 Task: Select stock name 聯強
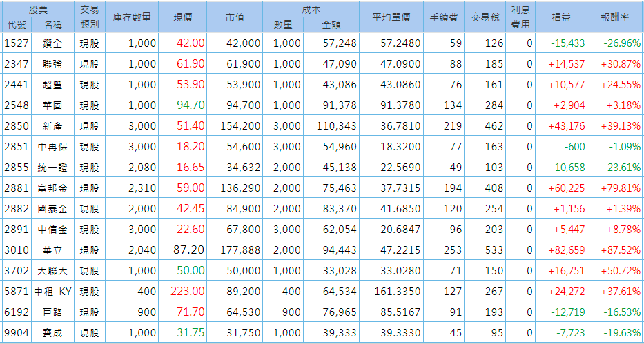(x=52, y=64)
